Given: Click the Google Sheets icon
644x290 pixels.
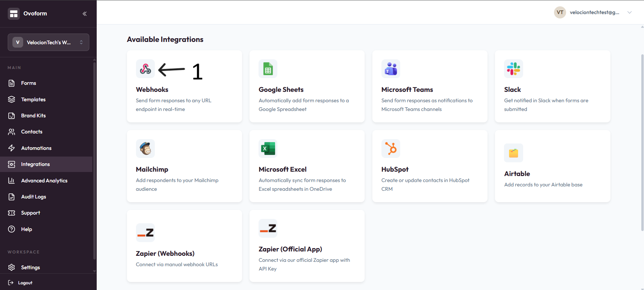Looking at the screenshot, I should coord(268,69).
